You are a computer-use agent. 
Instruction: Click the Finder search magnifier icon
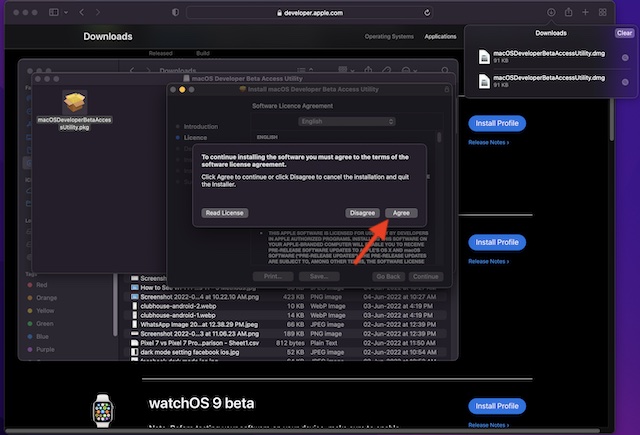444,71
